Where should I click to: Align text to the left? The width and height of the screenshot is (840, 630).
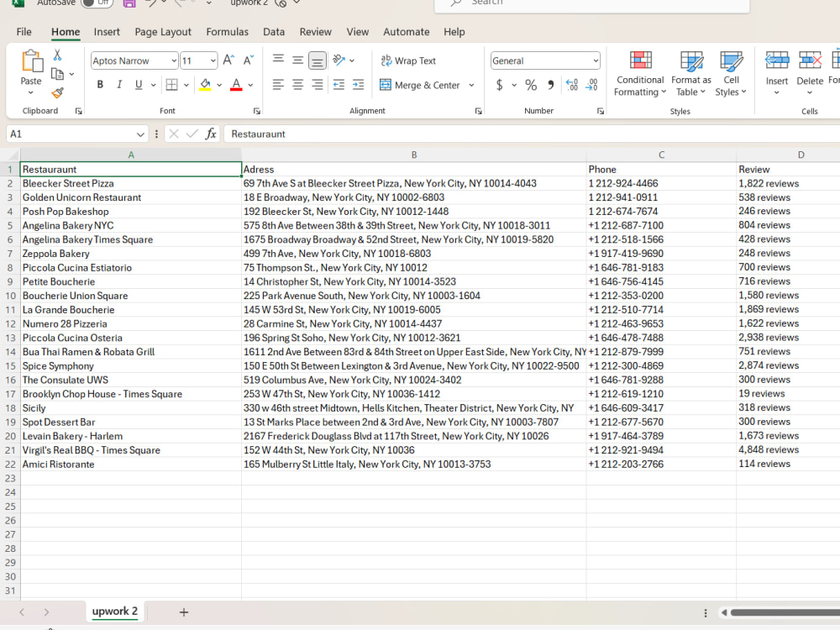[x=278, y=85]
